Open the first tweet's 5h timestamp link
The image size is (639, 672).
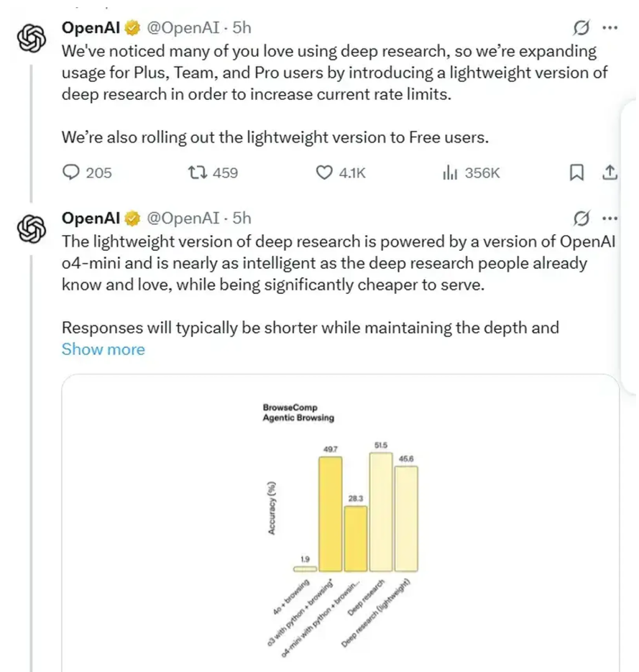[242, 28]
